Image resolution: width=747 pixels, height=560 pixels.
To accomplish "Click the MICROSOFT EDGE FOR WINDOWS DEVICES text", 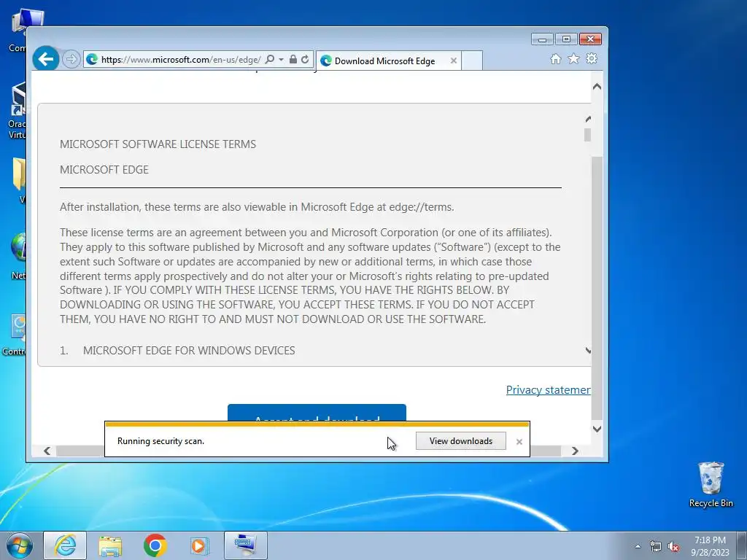I will click(x=189, y=351).
